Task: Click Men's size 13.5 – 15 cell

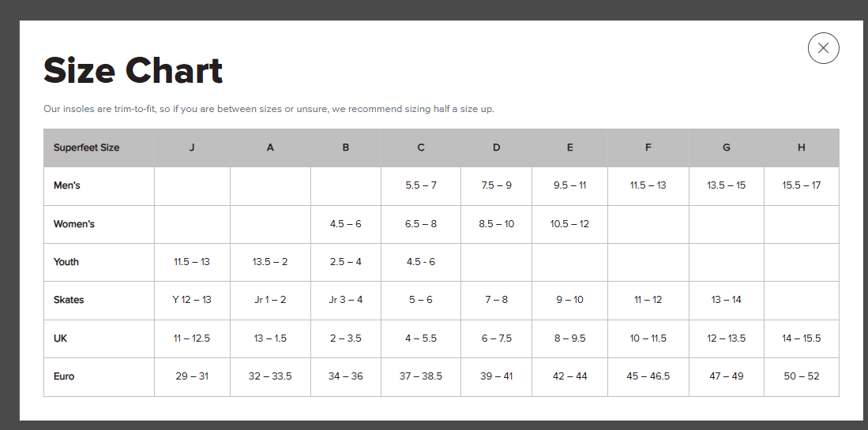Action: point(727,185)
